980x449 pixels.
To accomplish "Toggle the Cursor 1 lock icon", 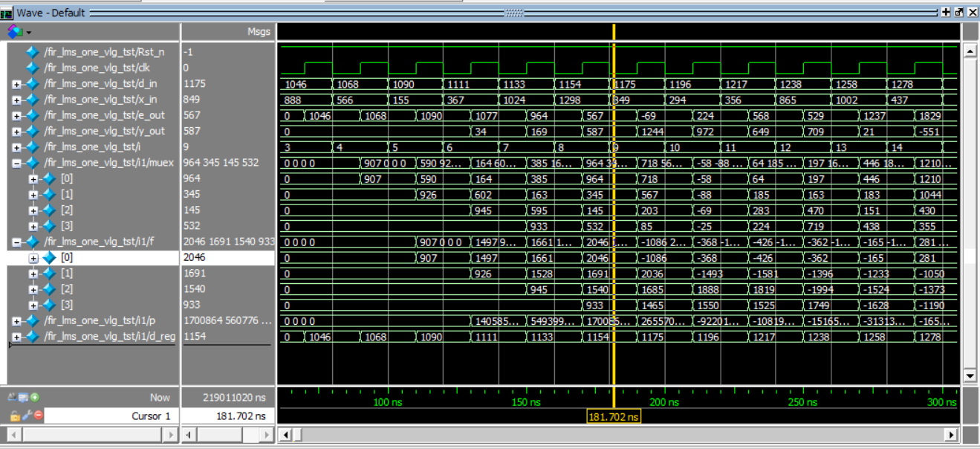I will pos(14,416).
